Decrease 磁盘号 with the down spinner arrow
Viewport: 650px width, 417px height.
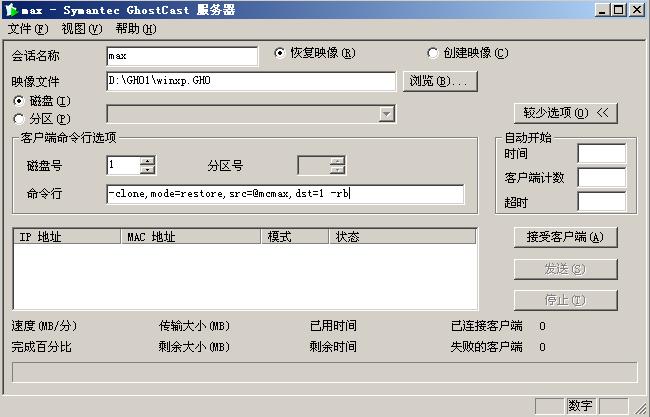click(x=148, y=170)
